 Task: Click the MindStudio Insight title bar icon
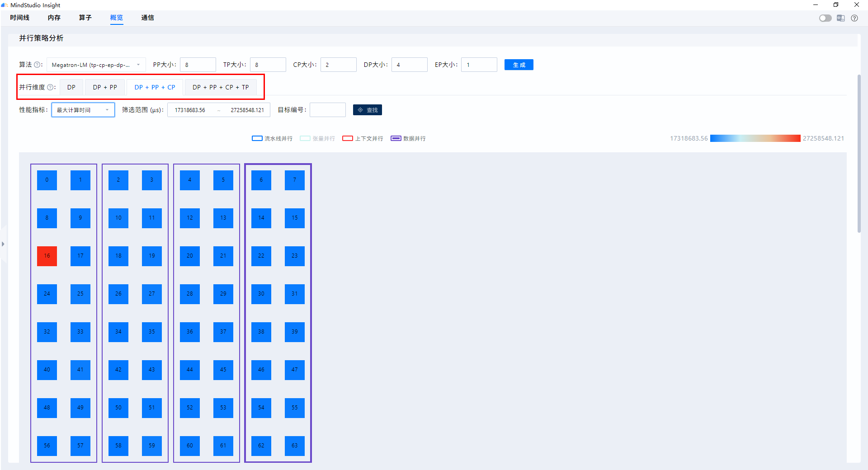5,5
